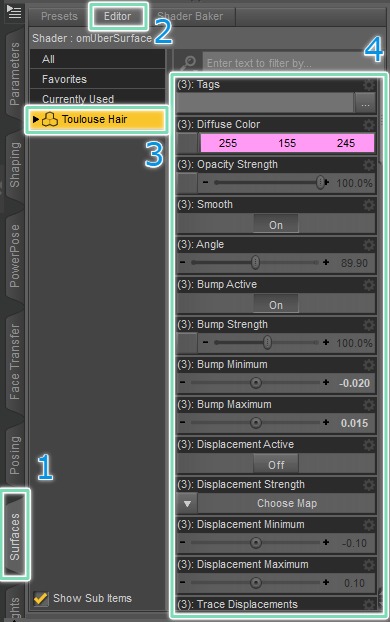Switch to Presets tab
The width and height of the screenshot is (390, 622).
pyautogui.click(x=60, y=16)
